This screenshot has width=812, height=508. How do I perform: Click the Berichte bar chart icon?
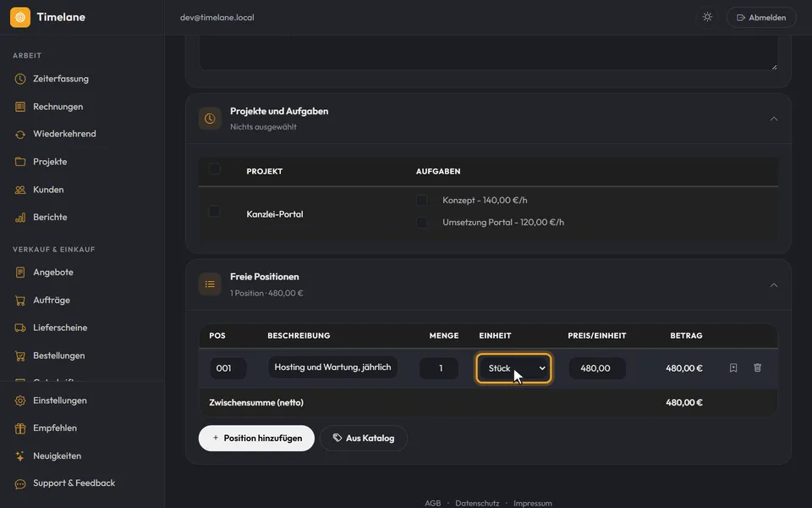[x=20, y=218]
